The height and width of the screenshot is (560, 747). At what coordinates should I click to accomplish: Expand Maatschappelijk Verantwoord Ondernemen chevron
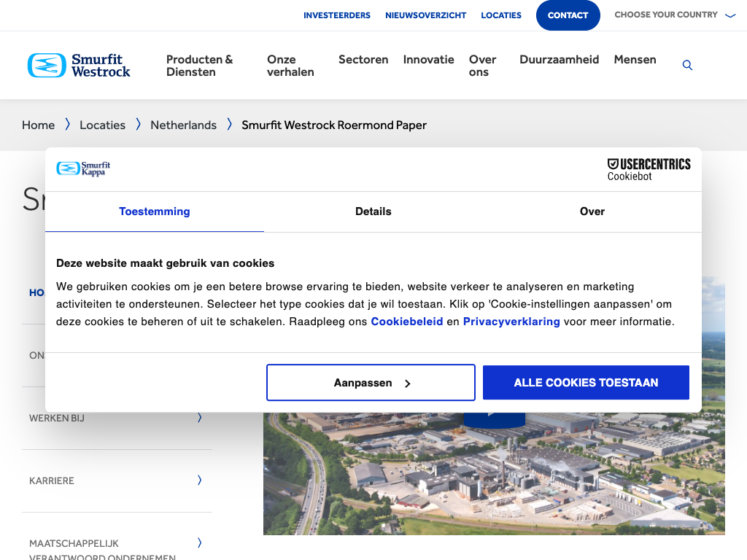[x=199, y=543]
